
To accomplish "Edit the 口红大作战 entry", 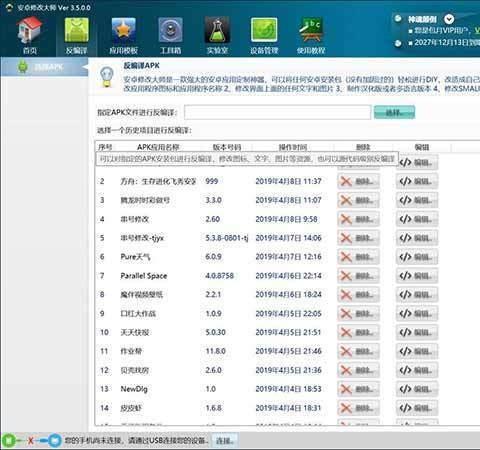I will 417,313.
